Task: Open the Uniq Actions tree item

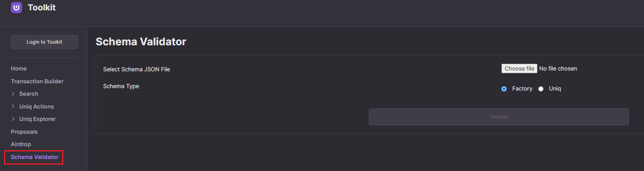Action: click(x=36, y=107)
